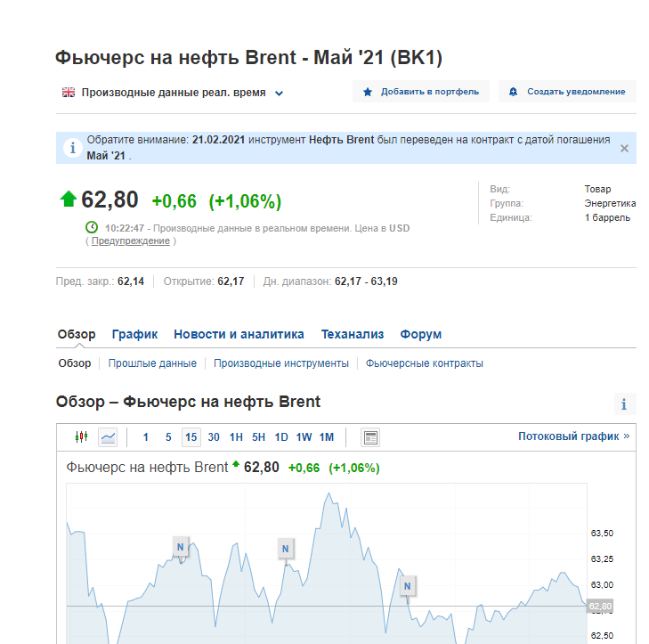Click the middle N news marker on chart
The image size is (649, 644).
pos(286,549)
